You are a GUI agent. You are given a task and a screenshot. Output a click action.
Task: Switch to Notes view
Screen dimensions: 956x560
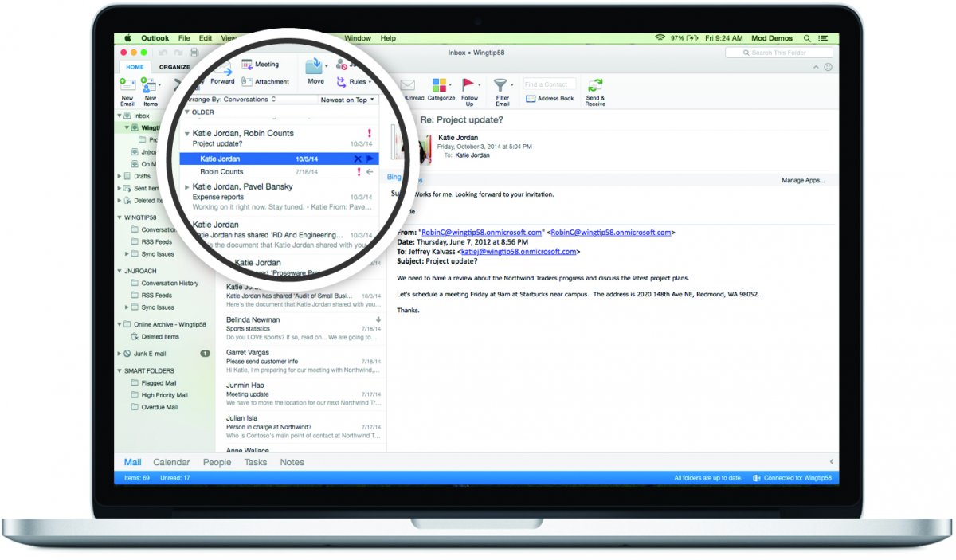pyautogui.click(x=292, y=462)
